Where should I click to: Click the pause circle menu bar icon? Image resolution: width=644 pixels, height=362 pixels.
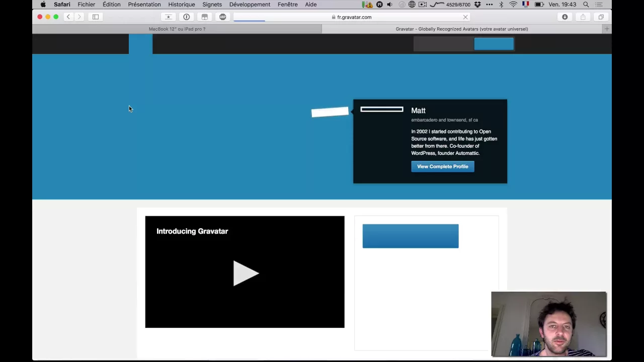tap(379, 5)
